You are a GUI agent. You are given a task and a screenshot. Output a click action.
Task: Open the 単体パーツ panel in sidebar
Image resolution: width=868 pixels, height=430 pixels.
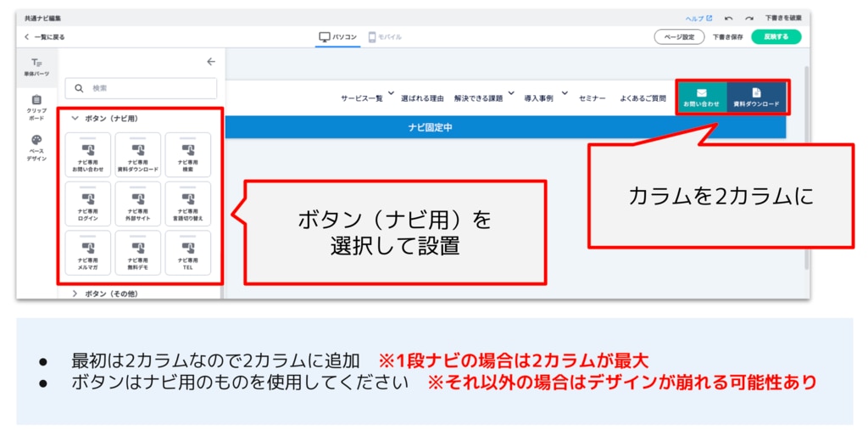pyautogui.click(x=36, y=67)
